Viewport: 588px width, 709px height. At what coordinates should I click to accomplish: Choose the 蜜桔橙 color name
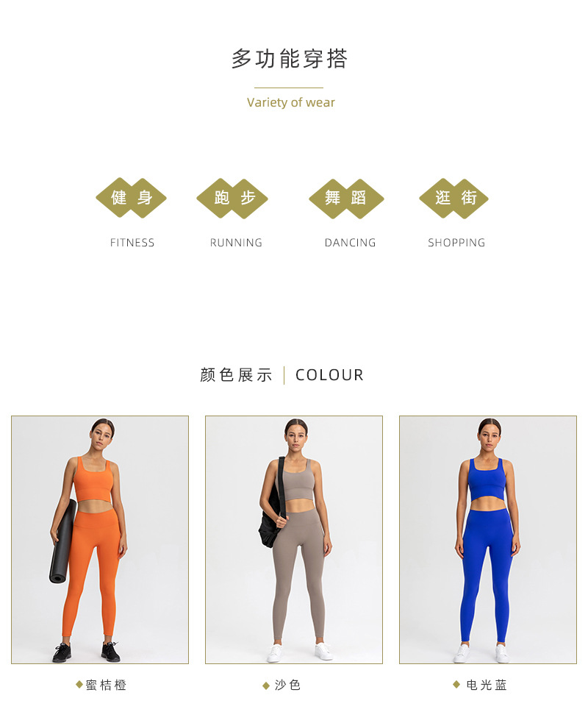tap(107, 685)
